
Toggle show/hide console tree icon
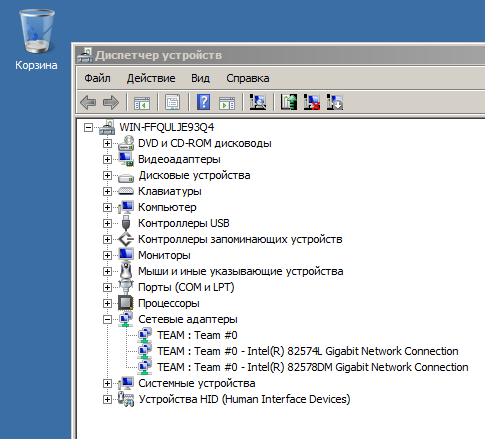(x=142, y=103)
